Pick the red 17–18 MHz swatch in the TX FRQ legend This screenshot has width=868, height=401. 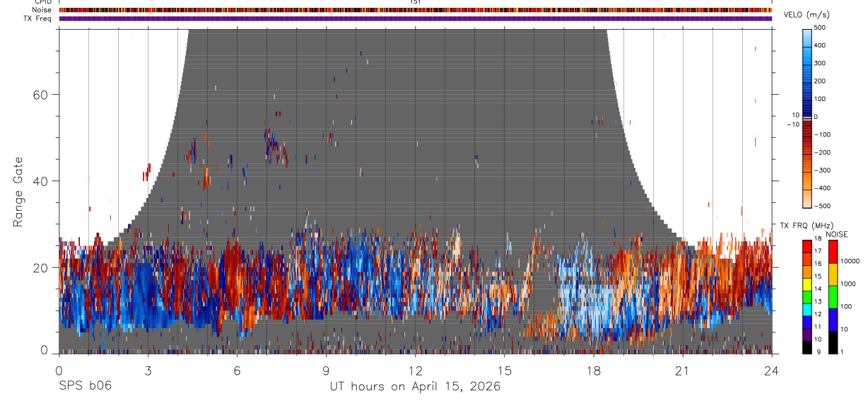(x=808, y=245)
